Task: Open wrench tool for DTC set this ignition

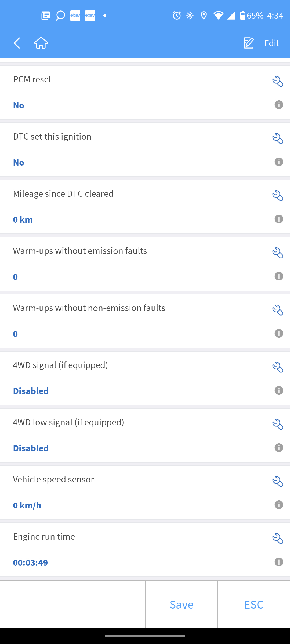Action: click(x=278, y=138)
